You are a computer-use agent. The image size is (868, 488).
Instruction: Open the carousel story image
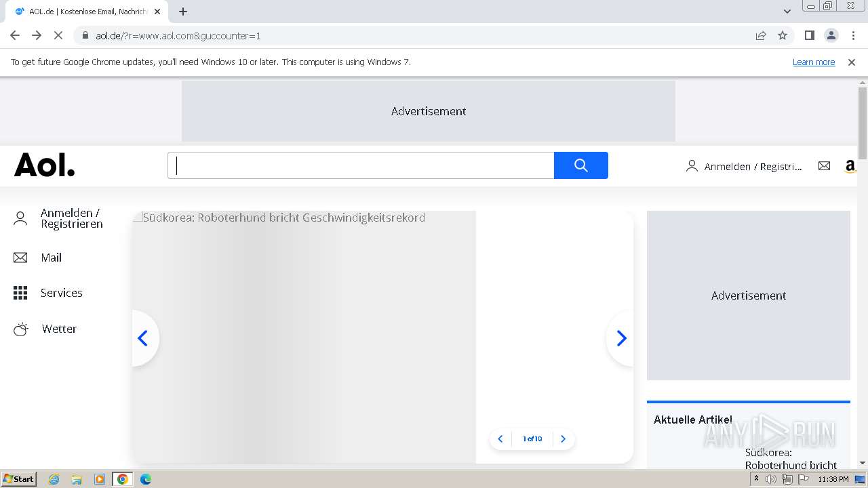(304, 337)
